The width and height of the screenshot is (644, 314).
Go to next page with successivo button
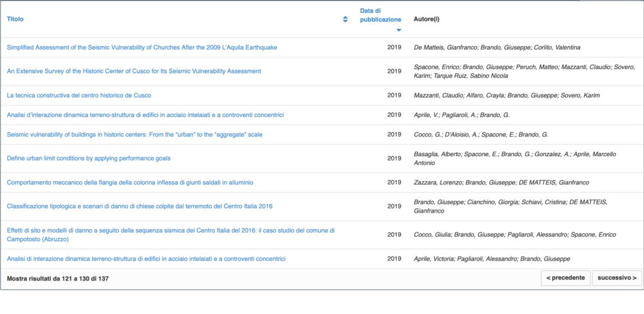click(617, 278)
